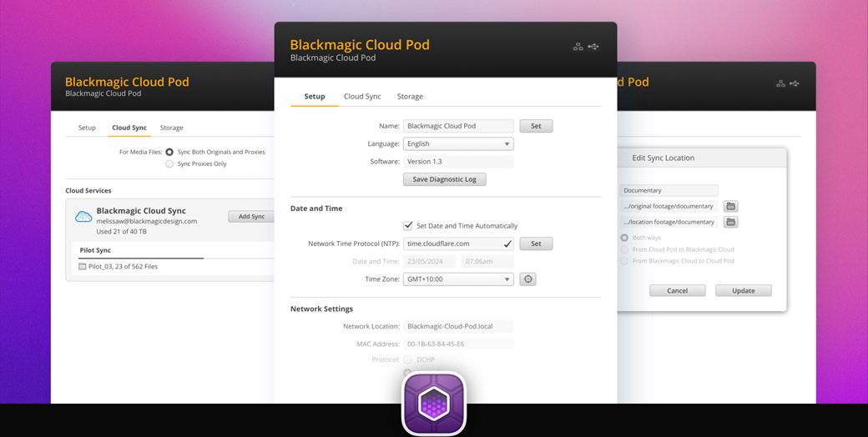Click the Blackmagic Cloud Sync cloud icon
This screenshot has width=868, height=437.
pos(83,217)
